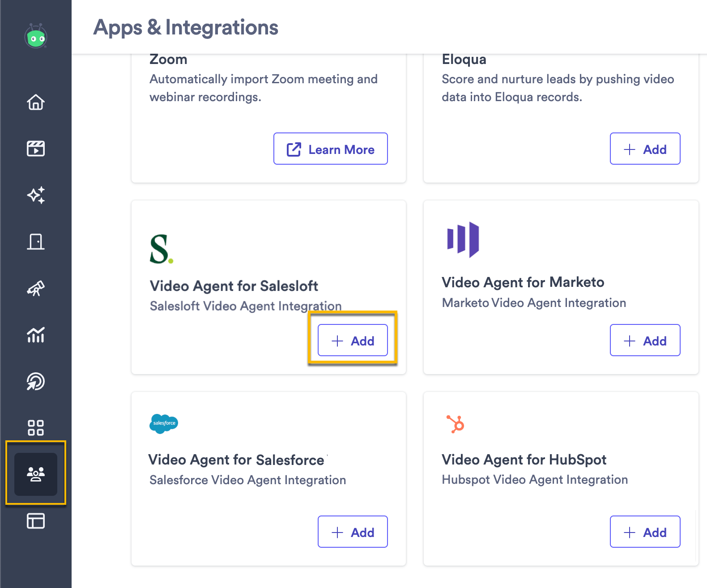Add Video Agent for Marketo
Viewport: 707px width, 588px height.
(645, 340)
